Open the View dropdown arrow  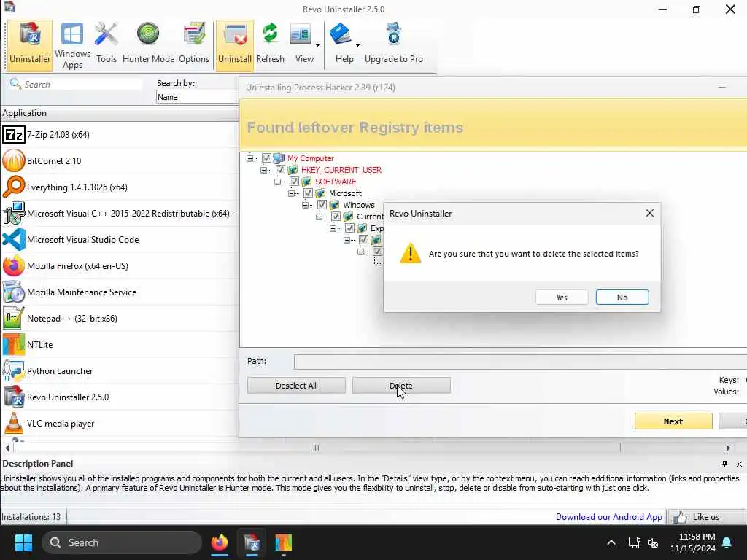(318, 46)
